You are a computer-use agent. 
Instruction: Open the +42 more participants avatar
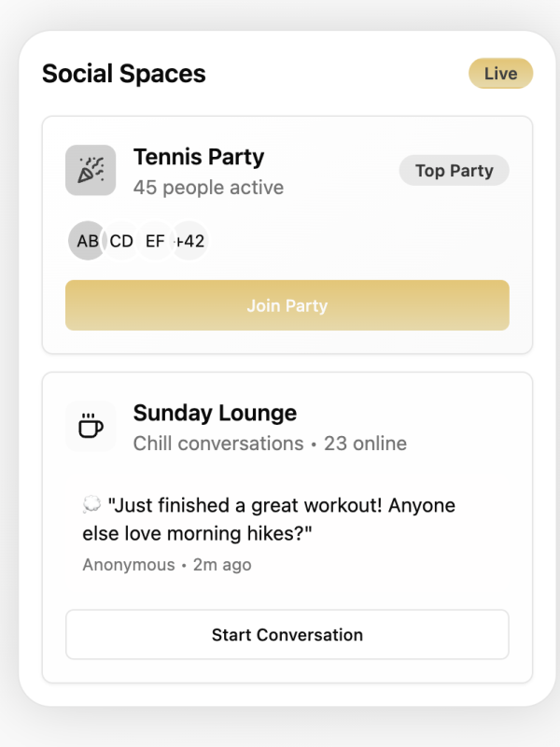click(190, 241)
